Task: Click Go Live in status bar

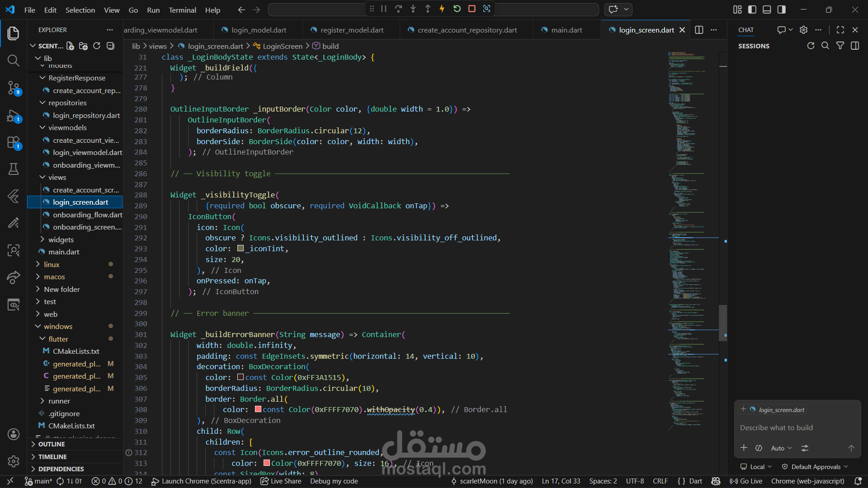Action: pyautogui.click(x=746, y=481)
